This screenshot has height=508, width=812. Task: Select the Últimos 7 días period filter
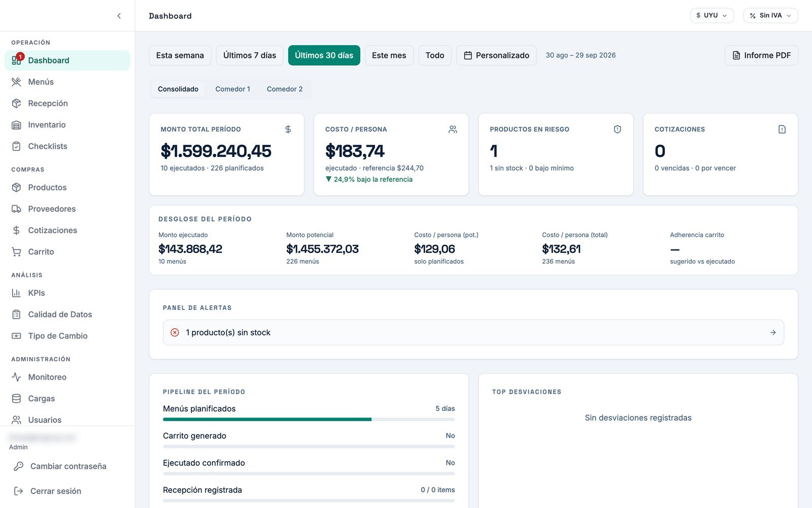point(250,55)
